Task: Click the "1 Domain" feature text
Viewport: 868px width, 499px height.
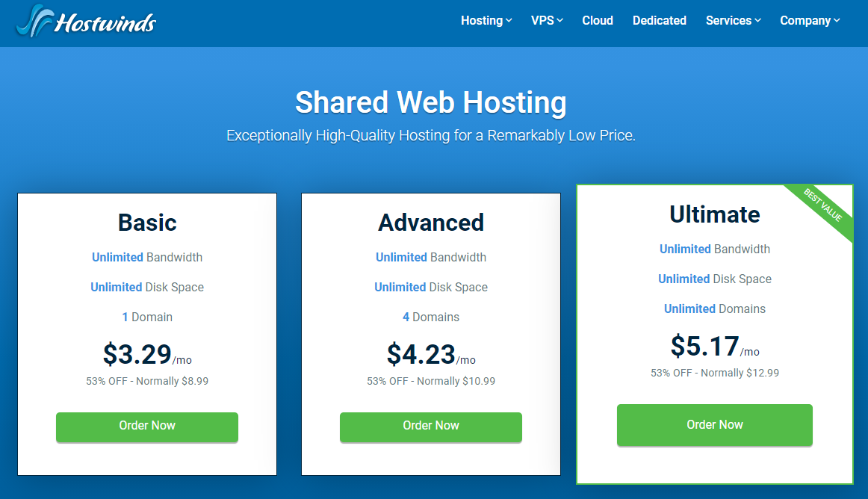Action: pos(147,317)
